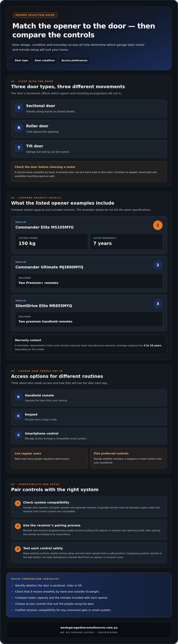Select the number 3 badge on SilentDrive Elite
The image size is (178, 644).
pos(158,304)
